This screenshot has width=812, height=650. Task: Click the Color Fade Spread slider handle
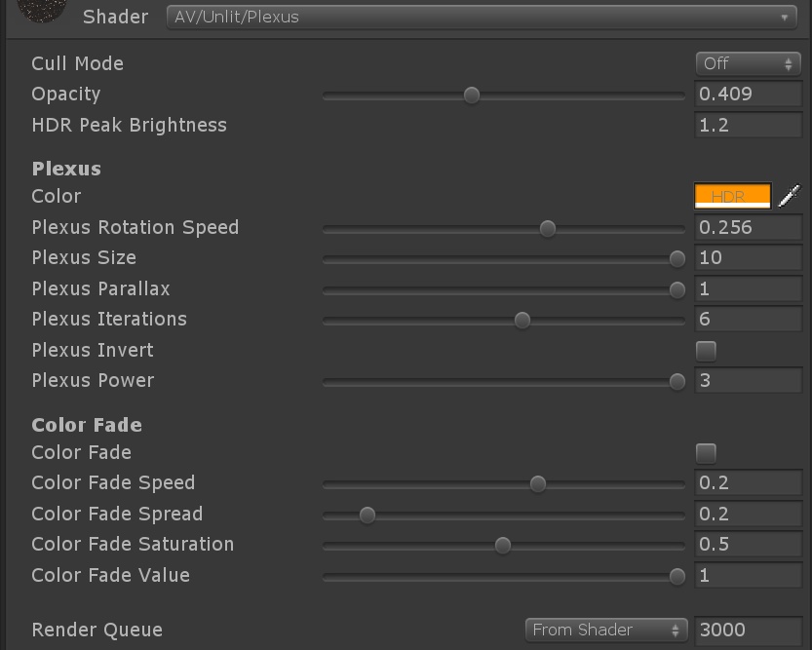coord(367,514)
